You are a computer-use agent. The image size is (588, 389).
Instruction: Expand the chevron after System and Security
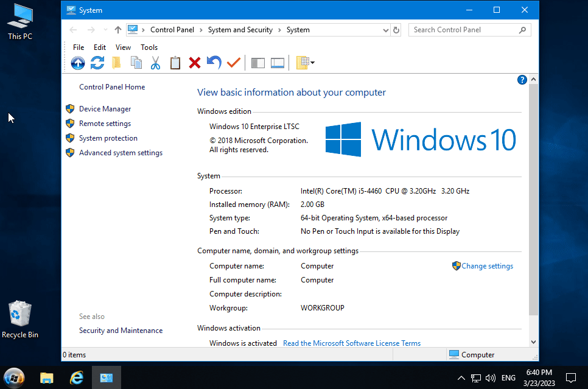tap(280, 30)
